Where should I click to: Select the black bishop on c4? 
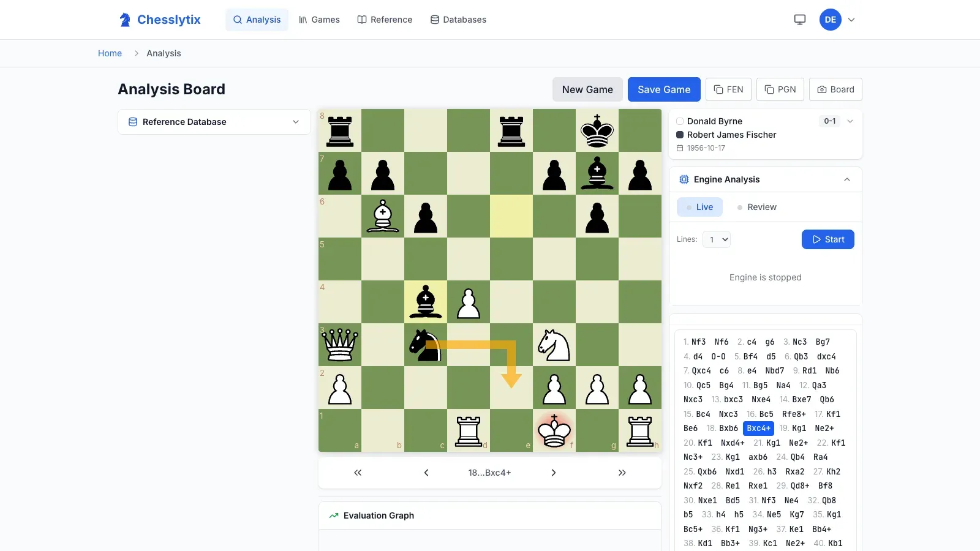(x=426, y=302)
